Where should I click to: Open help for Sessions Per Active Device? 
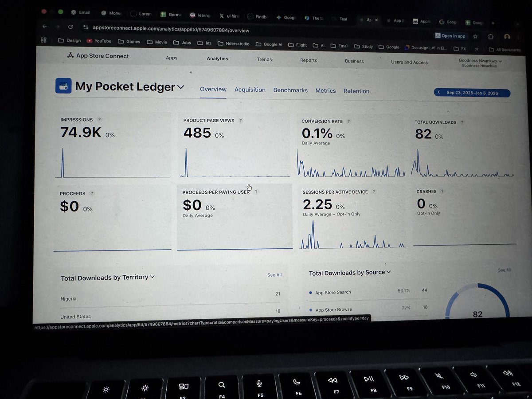tap(374, 192)
